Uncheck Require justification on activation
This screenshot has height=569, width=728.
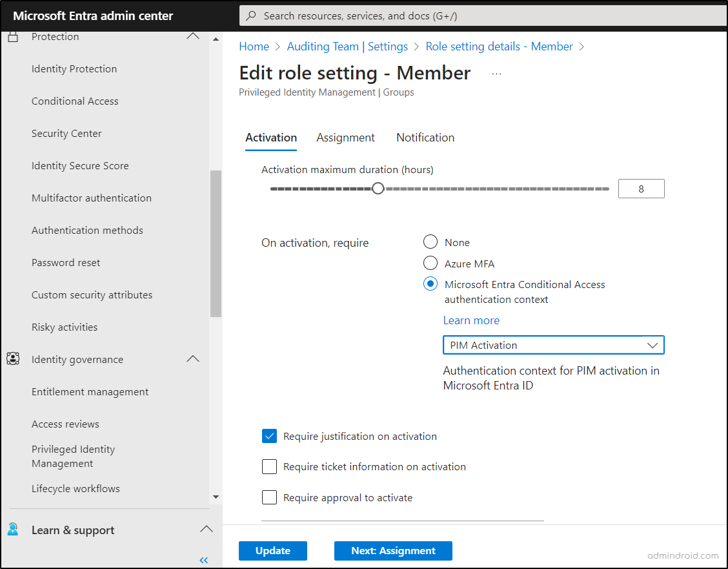270,436
